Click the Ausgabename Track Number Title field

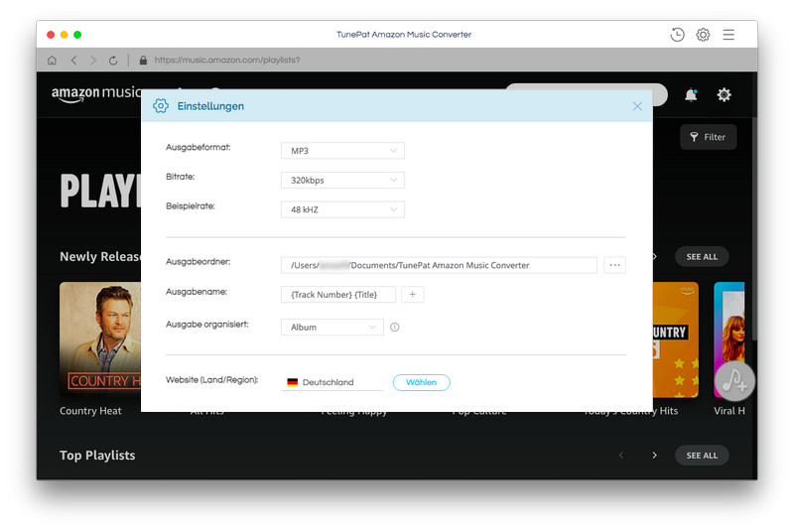[338, 294]
